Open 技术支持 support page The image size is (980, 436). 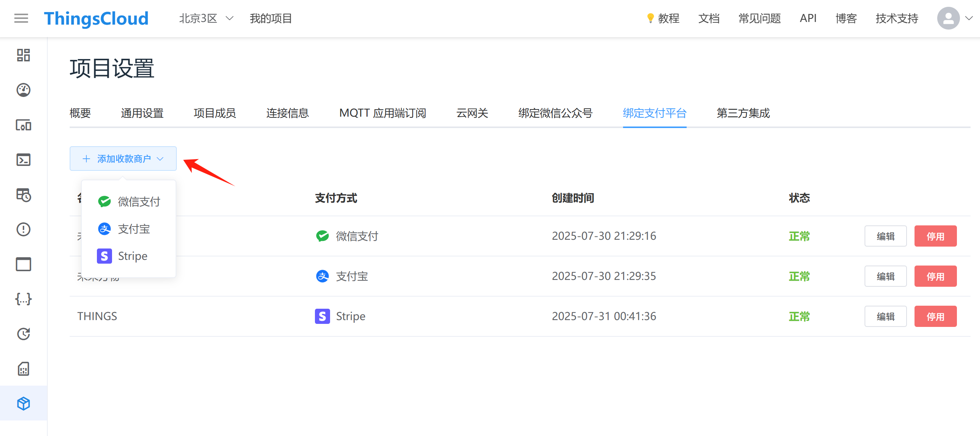(x=897, y=18)
